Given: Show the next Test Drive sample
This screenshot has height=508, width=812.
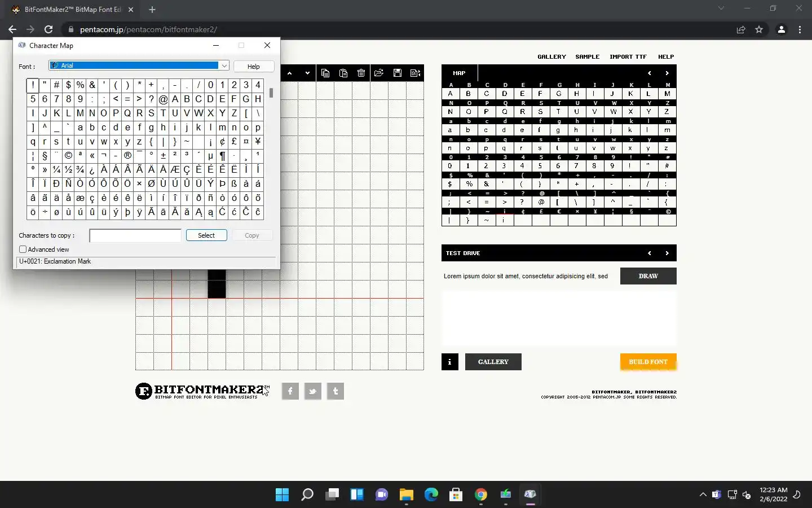Looking at the screenshot, I should click(x=667, y=253).
